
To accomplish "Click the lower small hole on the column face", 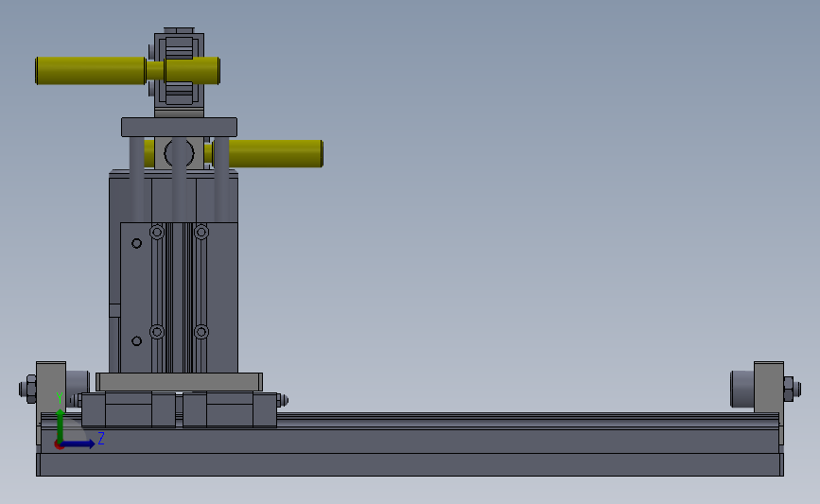I will (136, 340).
